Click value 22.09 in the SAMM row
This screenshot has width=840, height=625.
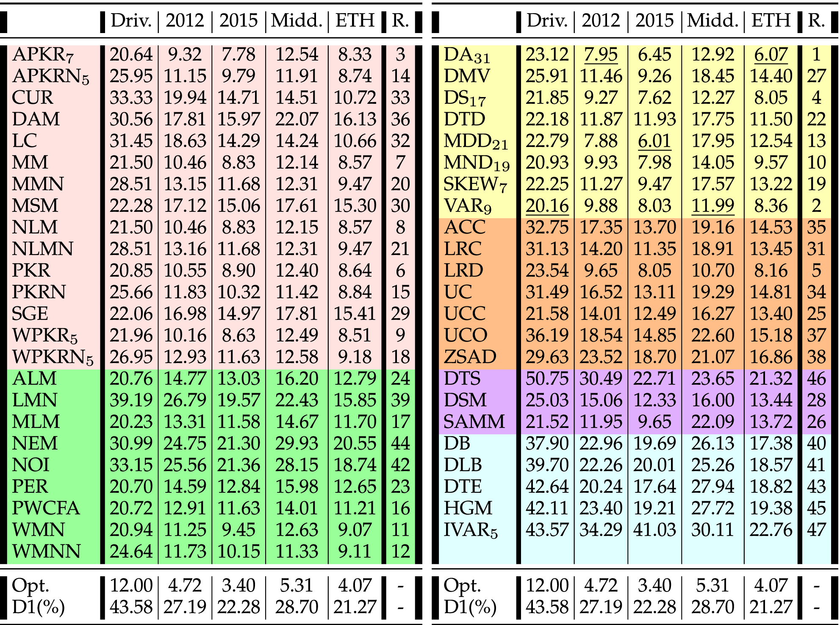[x=712, y=422]
